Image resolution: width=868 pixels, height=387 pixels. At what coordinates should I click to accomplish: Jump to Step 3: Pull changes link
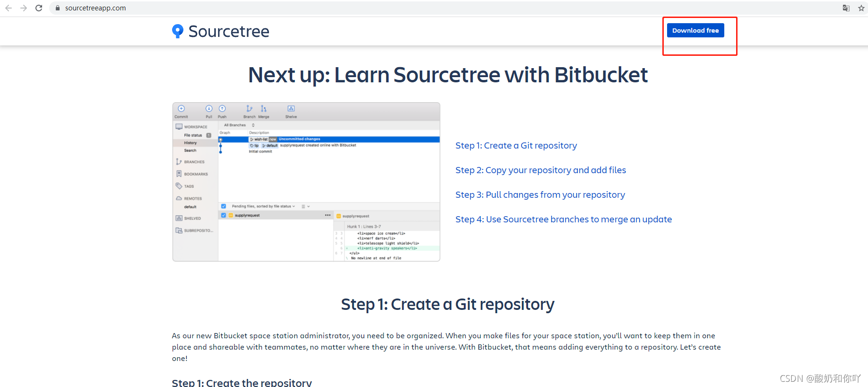[x=540, y=195]
